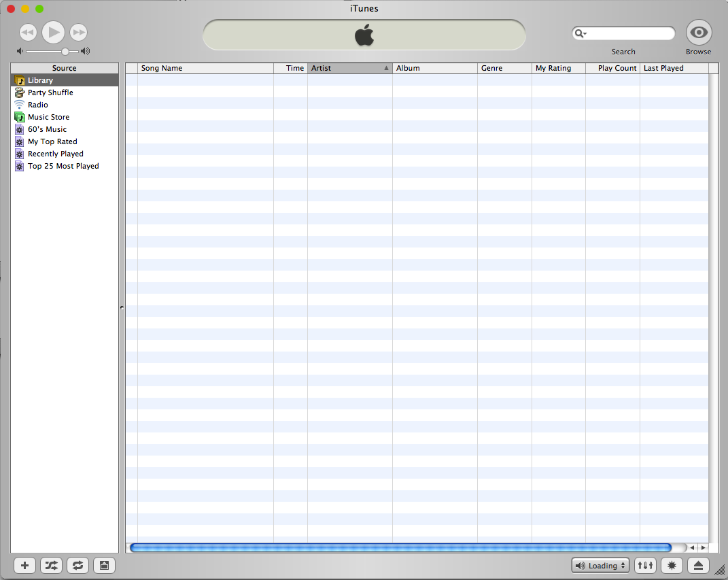The width and height of the screenshot is (728, 580).
Task: Open Party Shuffle in Source list
Action: (x=65, y=92)
